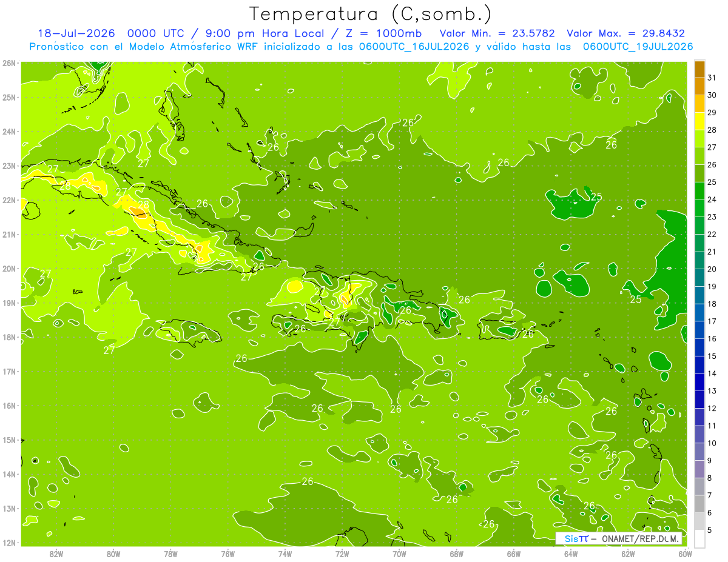Pick the purple swatch between 9 and 10
Image resolution: width=728 pixels, height=562 pixels.
[699, 452]
